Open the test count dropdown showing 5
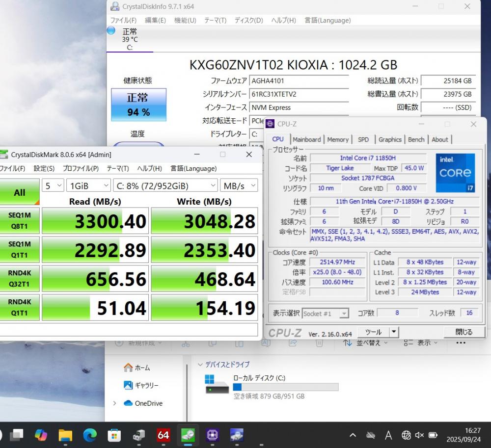This screenshot has width=491, height=448. (53, 185)
